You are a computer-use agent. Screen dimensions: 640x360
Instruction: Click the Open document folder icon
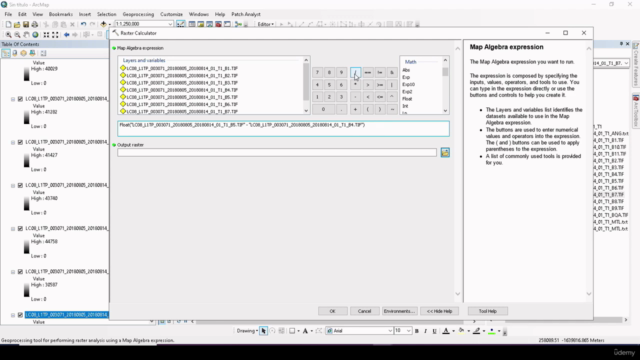[x=17, y=24]
